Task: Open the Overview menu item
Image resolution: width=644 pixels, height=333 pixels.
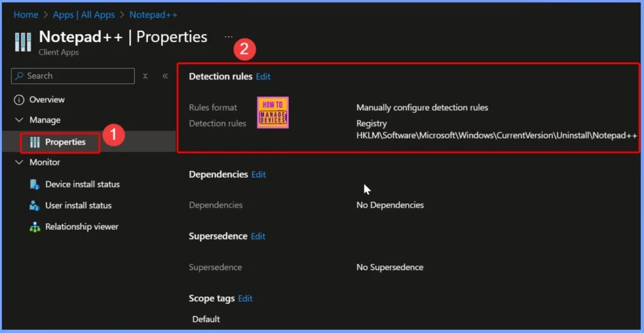Action: point(47,100)
